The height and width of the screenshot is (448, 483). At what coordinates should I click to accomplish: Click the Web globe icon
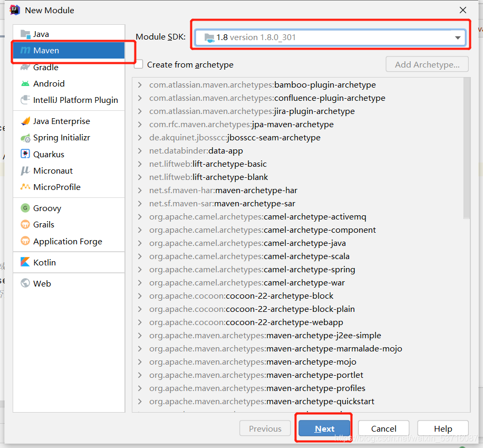pyautogui.click(x=25, y=283)
